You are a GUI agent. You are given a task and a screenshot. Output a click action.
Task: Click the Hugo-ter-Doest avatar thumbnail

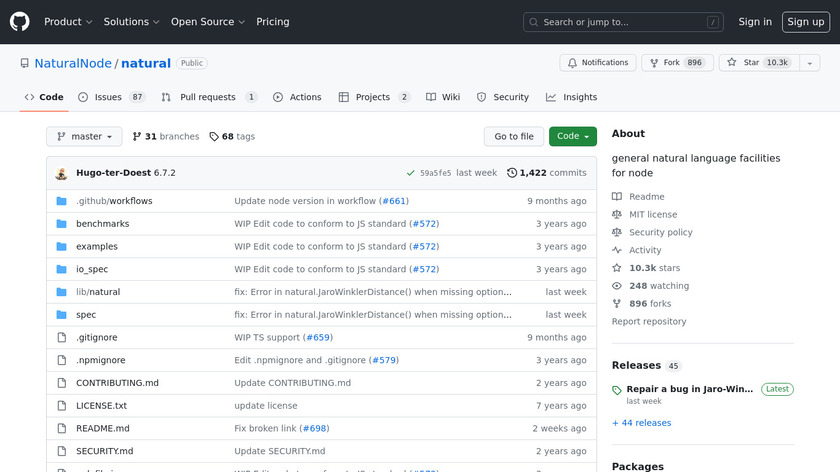[x=61, y=173]
